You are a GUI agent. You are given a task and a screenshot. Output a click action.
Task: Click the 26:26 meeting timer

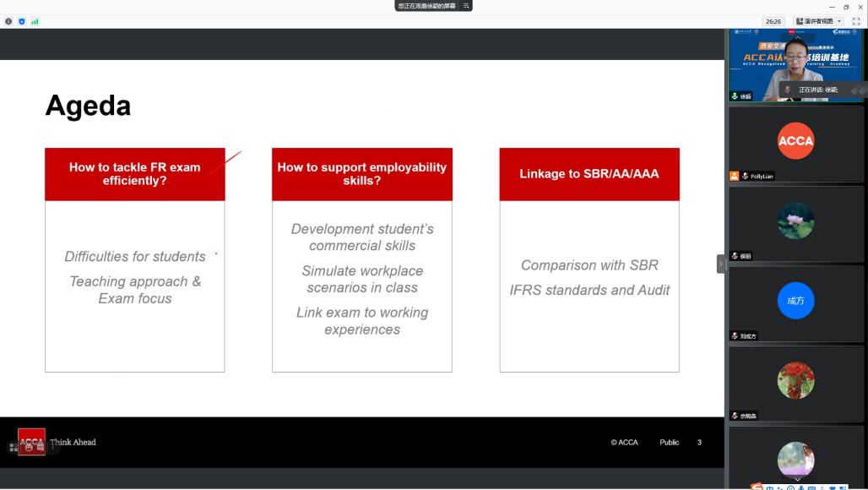pyautogui.click(x=773, y=21)
